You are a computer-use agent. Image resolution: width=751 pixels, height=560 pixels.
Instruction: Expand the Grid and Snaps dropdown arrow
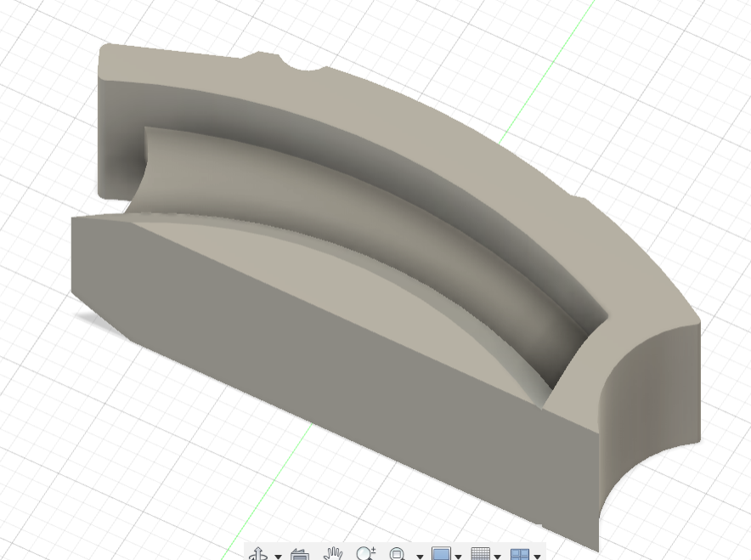(497, 557)
